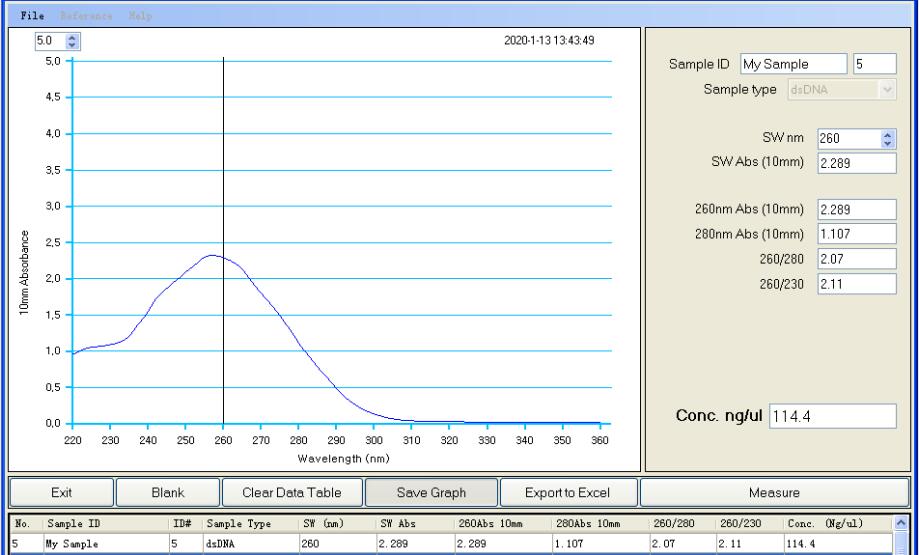The height and width of the screenshot is (555, 919).
Task: Click Export to Excel button
Action: [x=568, y=492]
